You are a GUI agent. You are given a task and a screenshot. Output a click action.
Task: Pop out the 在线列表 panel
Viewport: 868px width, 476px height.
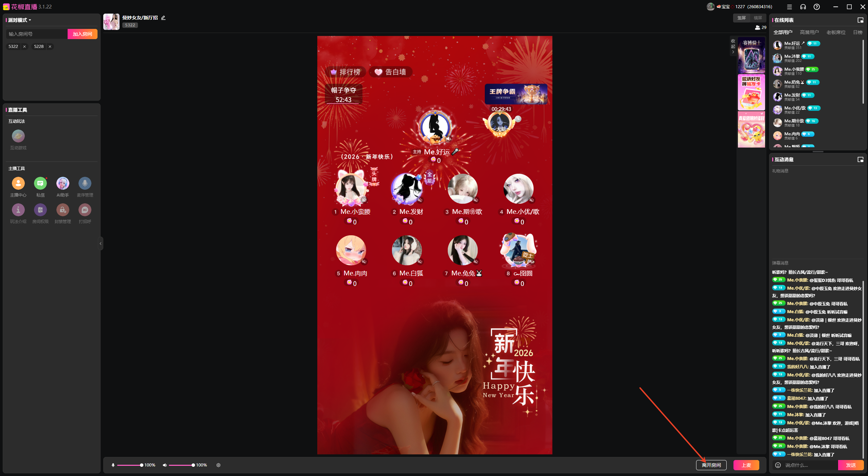point(860,20)
